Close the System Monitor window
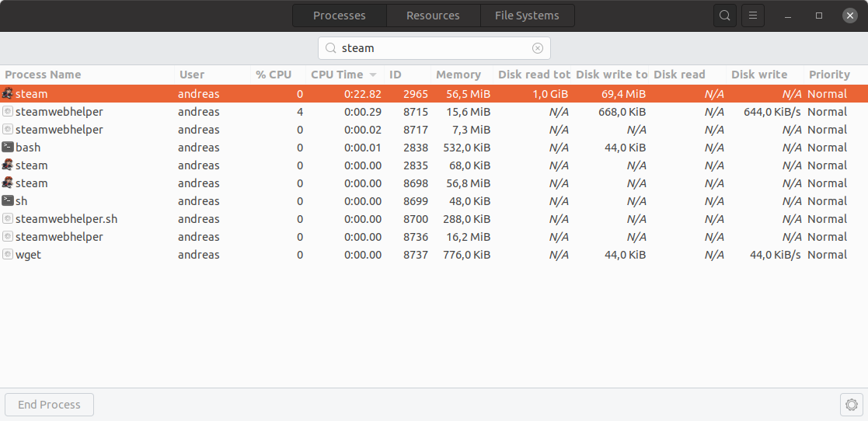This screenshot has height=421, width=868. (x=850, y=16)
